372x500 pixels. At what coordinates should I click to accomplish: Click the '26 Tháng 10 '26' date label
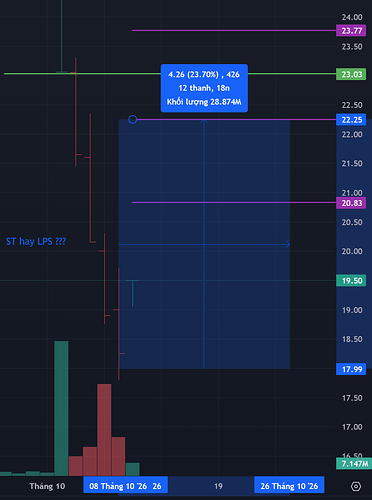[x=289, y=486]
